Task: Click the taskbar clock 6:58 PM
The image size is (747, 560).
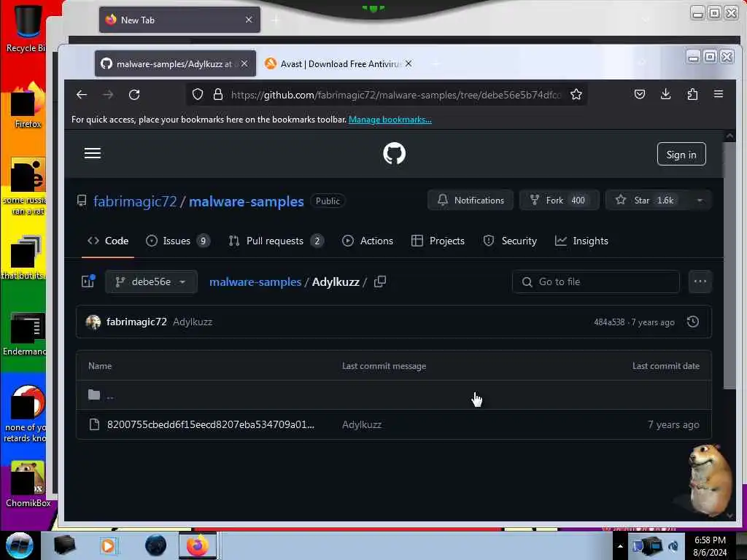Action: click(710, 545)
